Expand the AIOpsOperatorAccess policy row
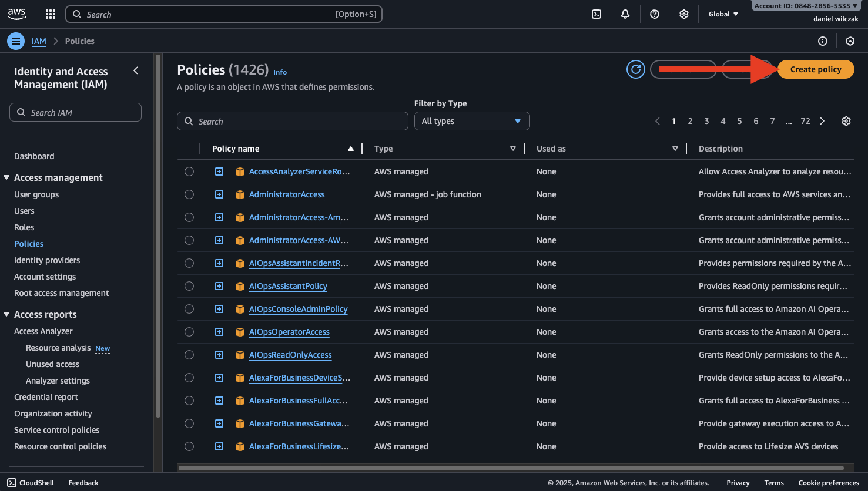 [219, 332]
